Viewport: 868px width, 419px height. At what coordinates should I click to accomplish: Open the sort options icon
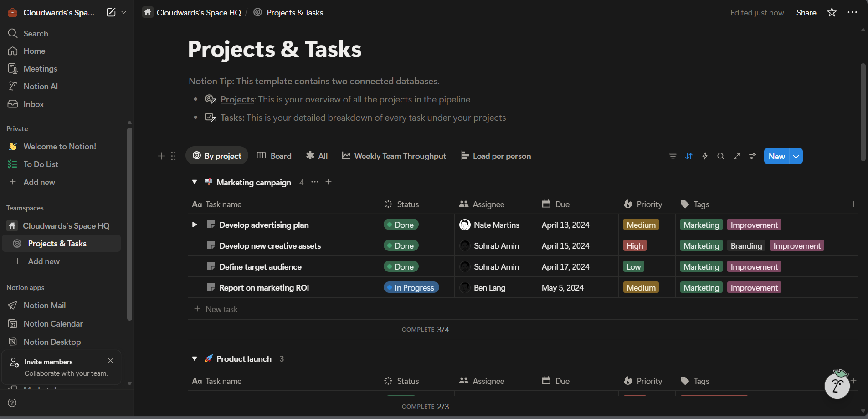[688, 156]
